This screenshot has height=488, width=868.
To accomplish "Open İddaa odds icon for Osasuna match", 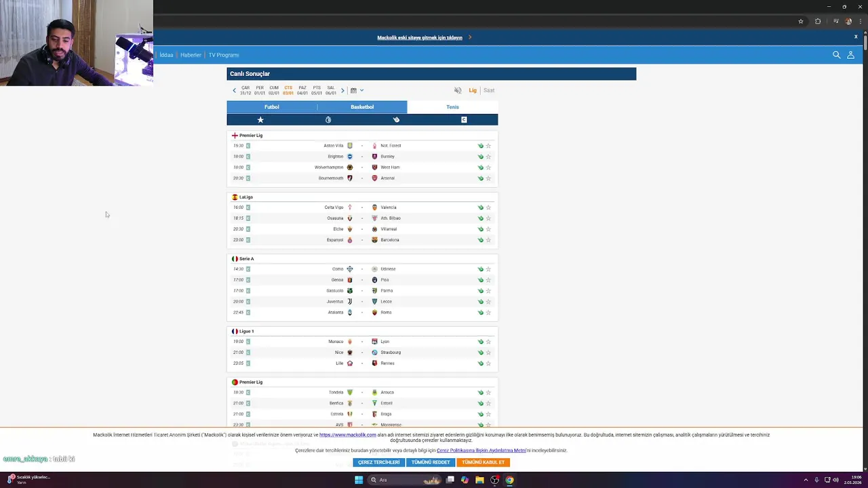I will tap(480, 218).
